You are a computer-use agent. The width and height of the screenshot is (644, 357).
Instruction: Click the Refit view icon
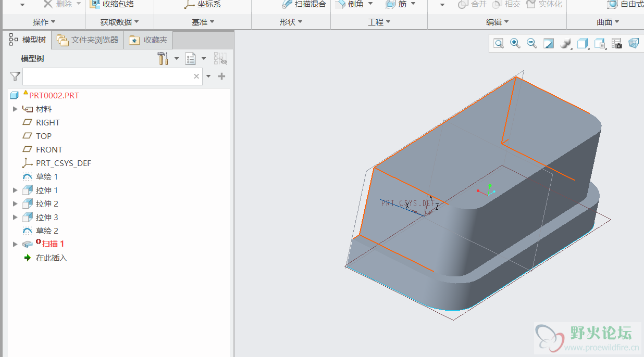point(499,44)
